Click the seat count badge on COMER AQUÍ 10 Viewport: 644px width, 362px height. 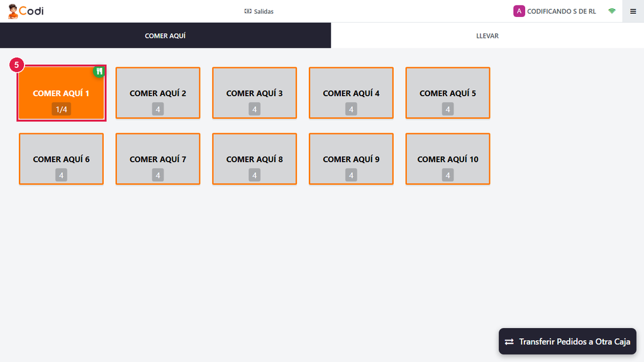(448, 175)
